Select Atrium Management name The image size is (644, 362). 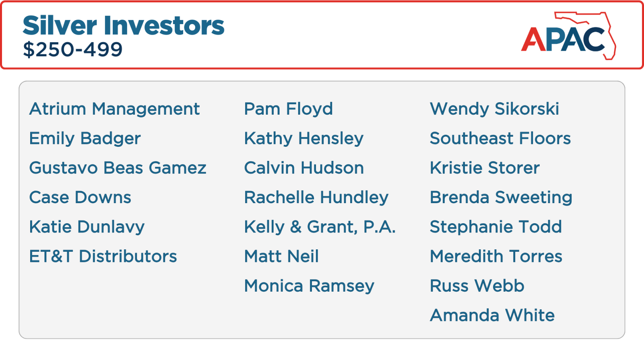point(114,109)
